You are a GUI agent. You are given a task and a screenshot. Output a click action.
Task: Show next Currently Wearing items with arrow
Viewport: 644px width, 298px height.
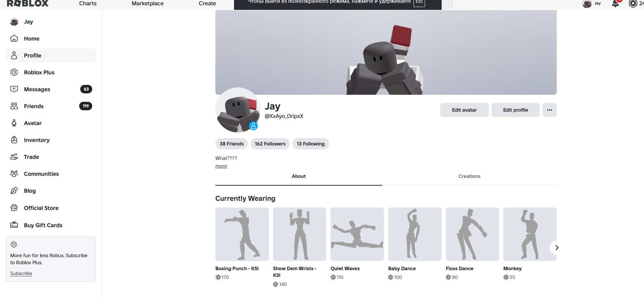pos(556,248)
